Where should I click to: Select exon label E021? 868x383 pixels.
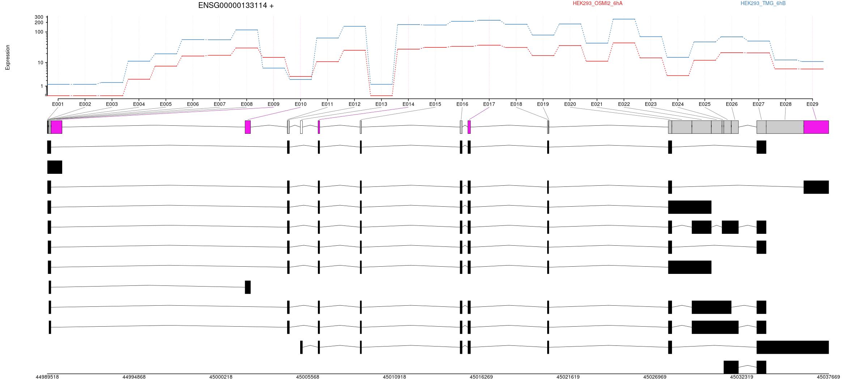coord(597,104)
